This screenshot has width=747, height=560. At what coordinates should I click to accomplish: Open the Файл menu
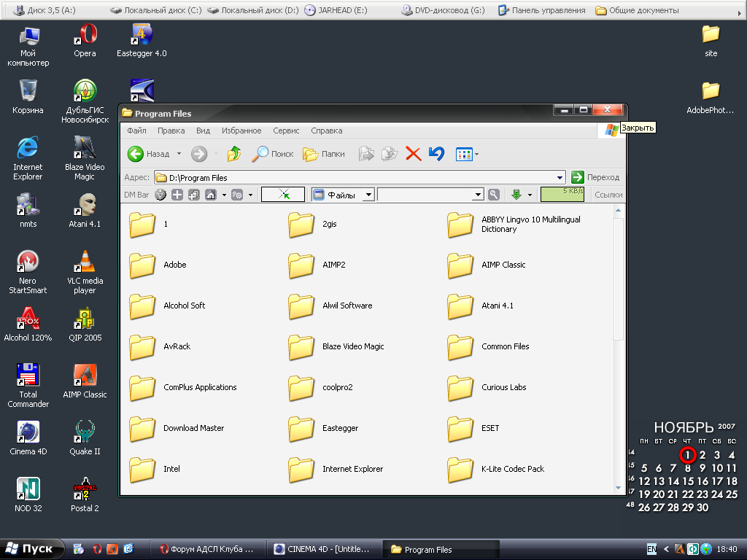(136, 131)
